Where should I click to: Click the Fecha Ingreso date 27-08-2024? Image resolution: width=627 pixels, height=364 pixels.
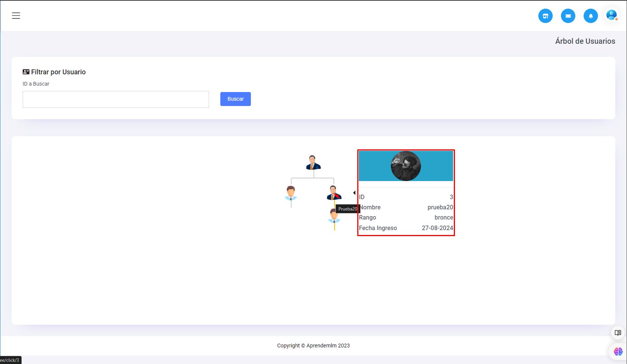pos(437,228)
